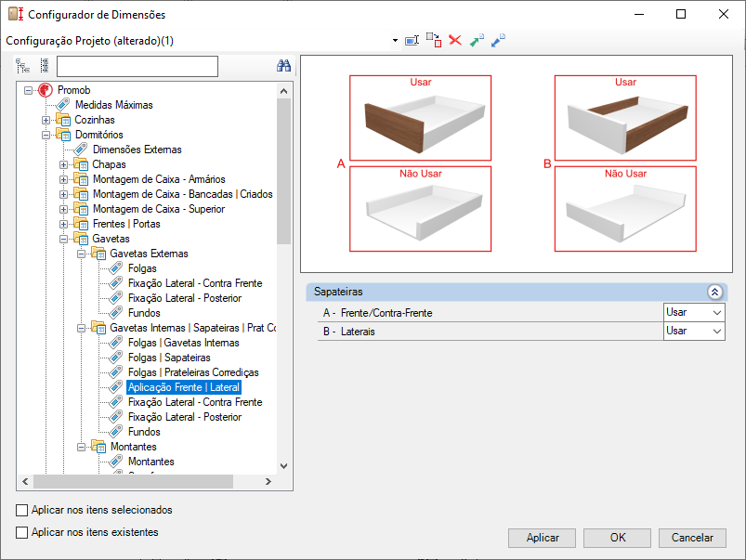Click the B 'Usar' drawer illustration
The image size is (746, 560).
click(x=625, y=118)
